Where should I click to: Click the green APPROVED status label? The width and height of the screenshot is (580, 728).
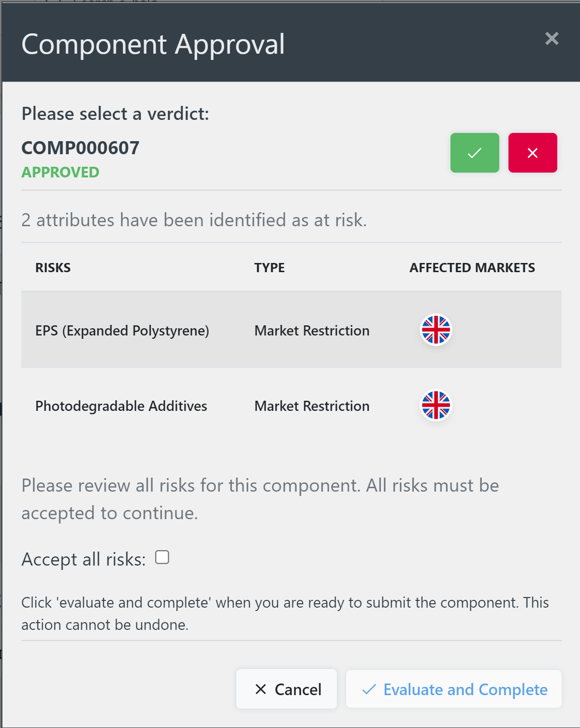click(x=60, y=172)
